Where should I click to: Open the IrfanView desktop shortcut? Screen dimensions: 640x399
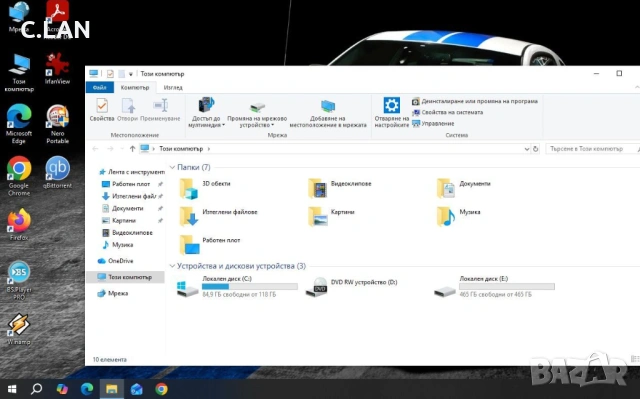coord(57,69)
